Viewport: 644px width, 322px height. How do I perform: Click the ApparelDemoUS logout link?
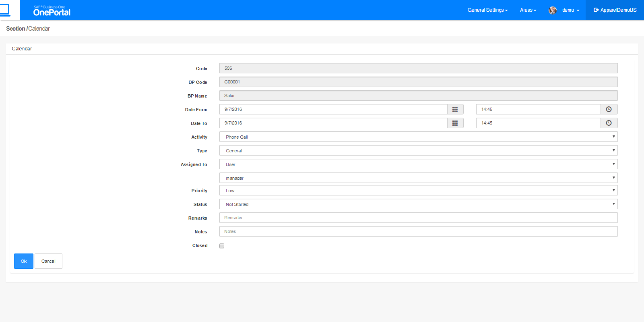click(x=615, y=10)
